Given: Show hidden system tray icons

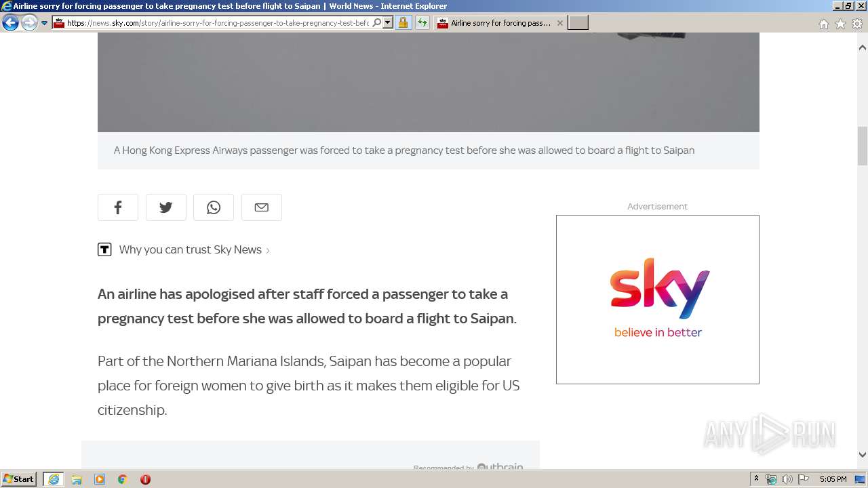Looking at the screenshot, I should 756,479.
